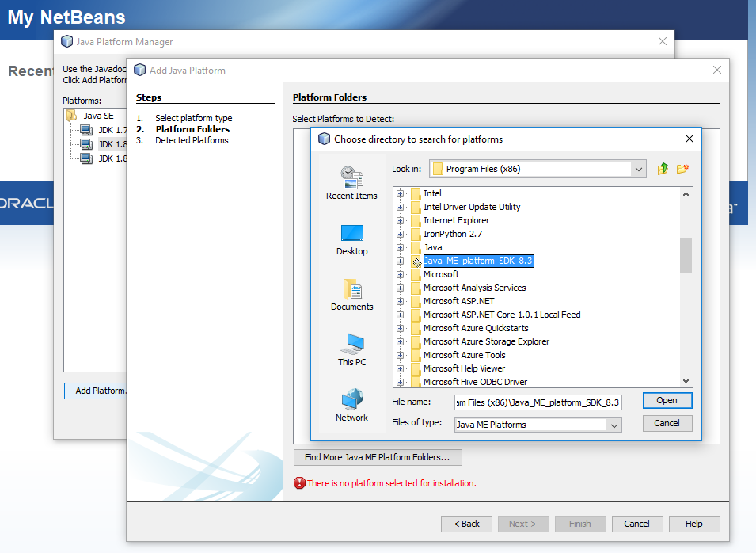Click the red error icon beside no platform message

pos(299,483)
